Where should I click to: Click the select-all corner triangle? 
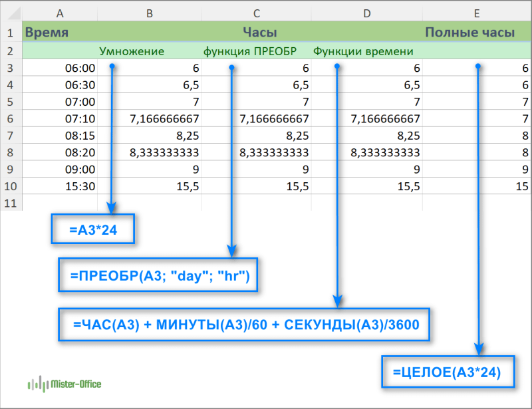click(x=13, y=14)
